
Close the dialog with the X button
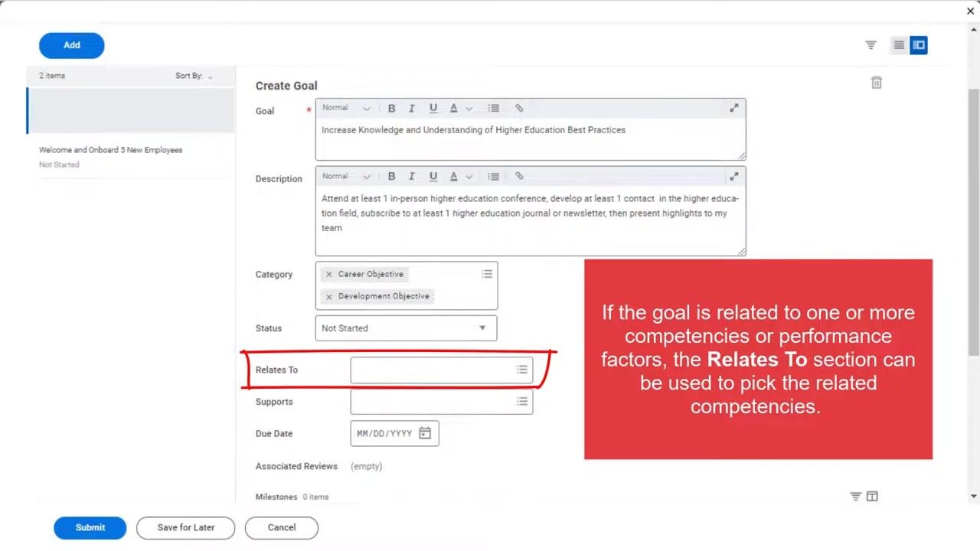[971, 11]
